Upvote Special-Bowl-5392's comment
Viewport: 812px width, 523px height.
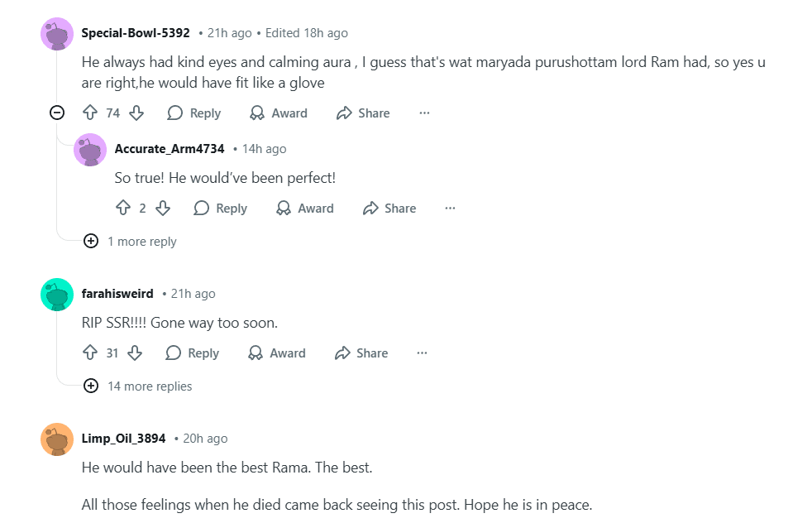(90, 113)
